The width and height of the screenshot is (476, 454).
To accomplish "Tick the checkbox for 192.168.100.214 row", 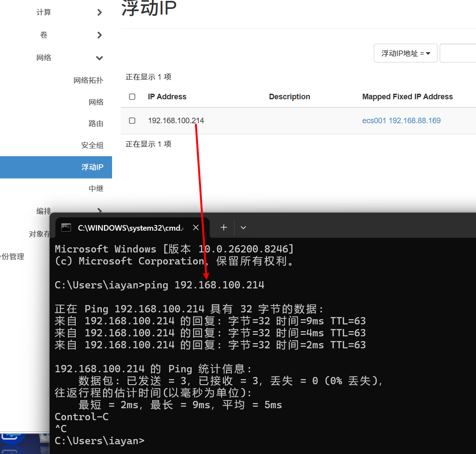I will pos(132,121).
